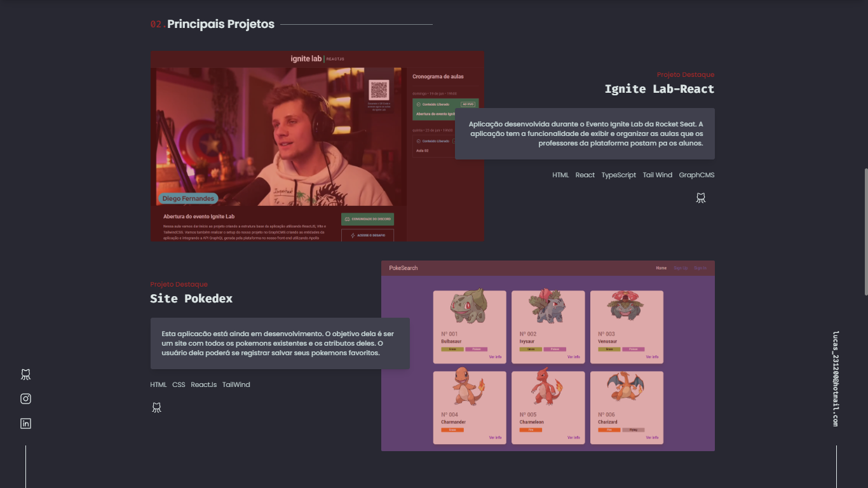Click the Ignite Lab description box
Image resolution: width=868 pixels, height=488 pixels.
click(585, 133)
